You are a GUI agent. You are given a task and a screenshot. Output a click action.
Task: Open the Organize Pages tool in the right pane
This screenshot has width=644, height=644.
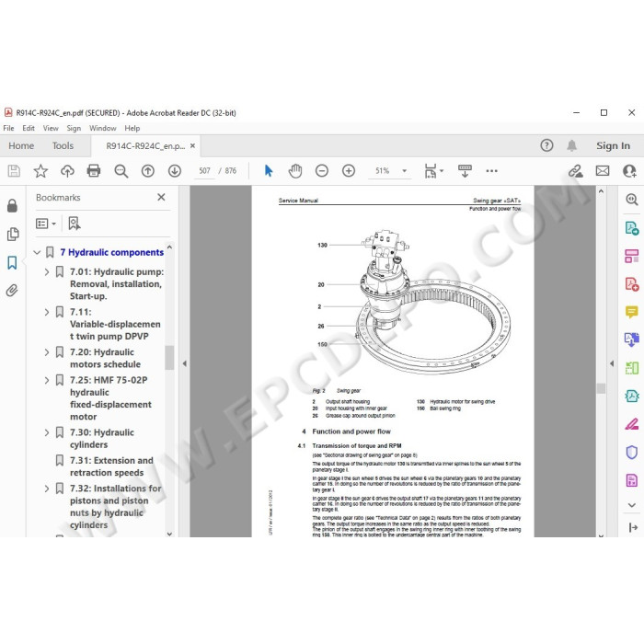tap(632, 368)
